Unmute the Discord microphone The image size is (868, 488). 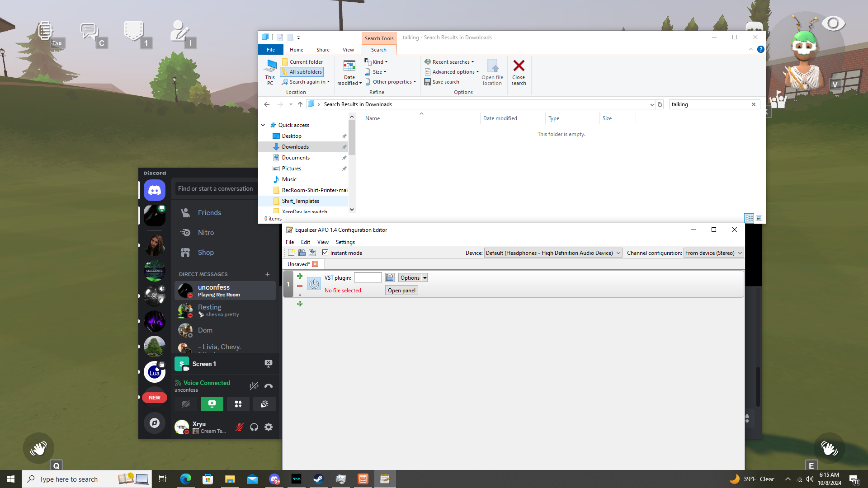tap(240, 427)
